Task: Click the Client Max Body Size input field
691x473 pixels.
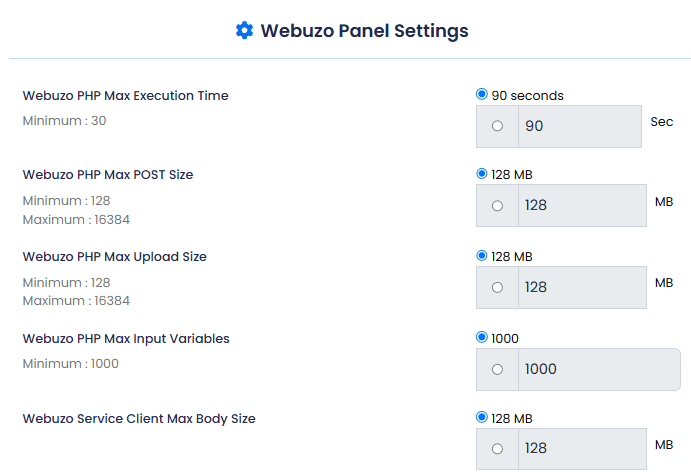Action: (582, 449)
